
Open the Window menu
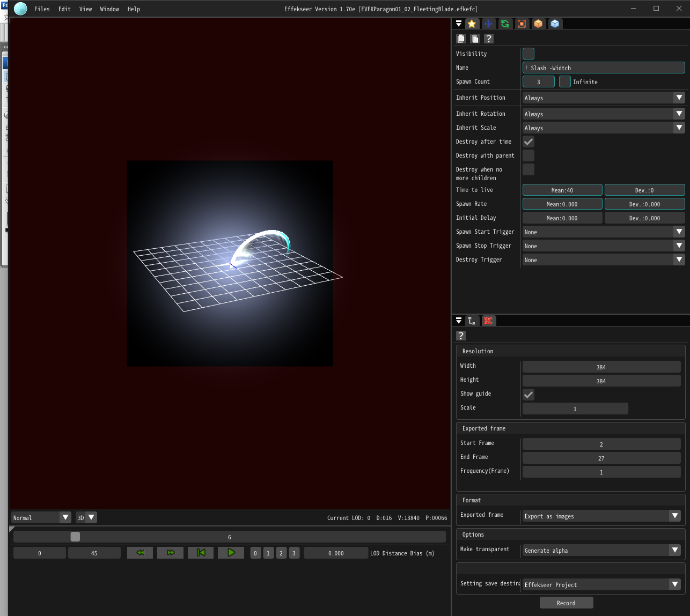[109, 9]
